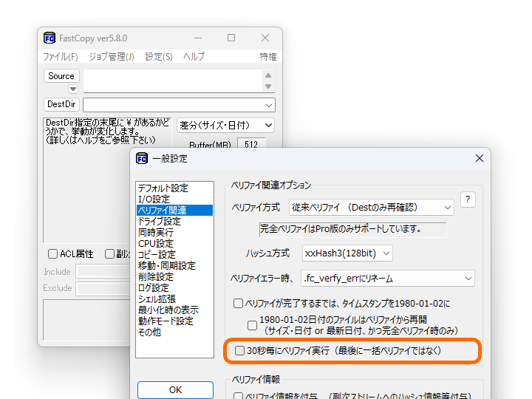Viewport: 532px width, 399px height.
Task: Check 1980-01-02日付のファイルはベリファイから再開
Action: 252,325
